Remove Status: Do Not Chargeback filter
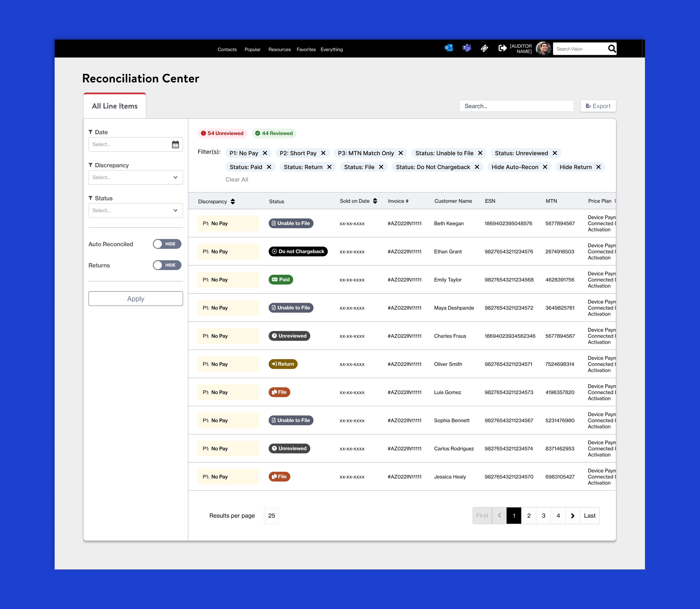 [x=477, y=167]
